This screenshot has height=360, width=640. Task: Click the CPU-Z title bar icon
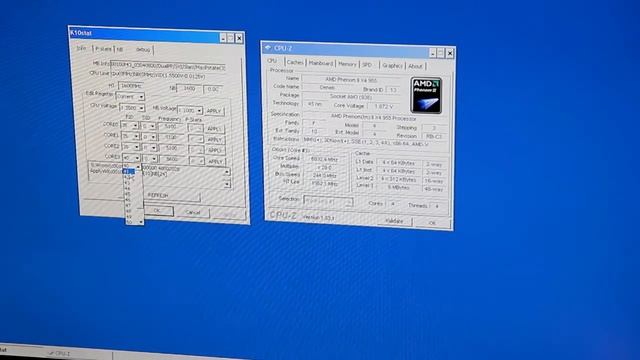pyautogui.click(x=268, y=47)
